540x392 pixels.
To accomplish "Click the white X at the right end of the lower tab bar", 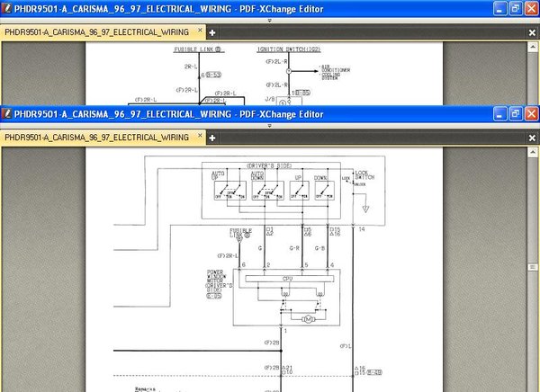I will [532, 138].
